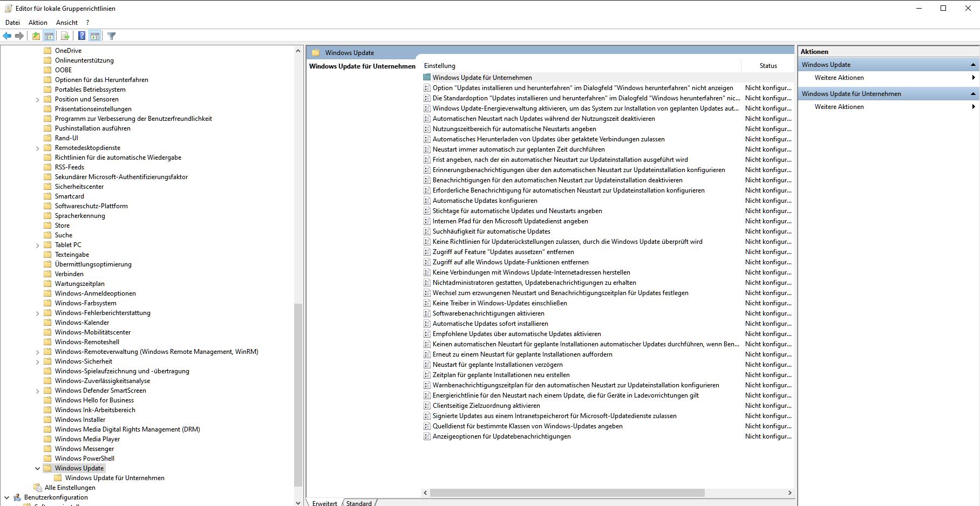980x506 pixels.
Task: Click policy icon for Softwarebenachrichtigungen aktivieren
Action: pyautogui.click(x=427, y=313)
